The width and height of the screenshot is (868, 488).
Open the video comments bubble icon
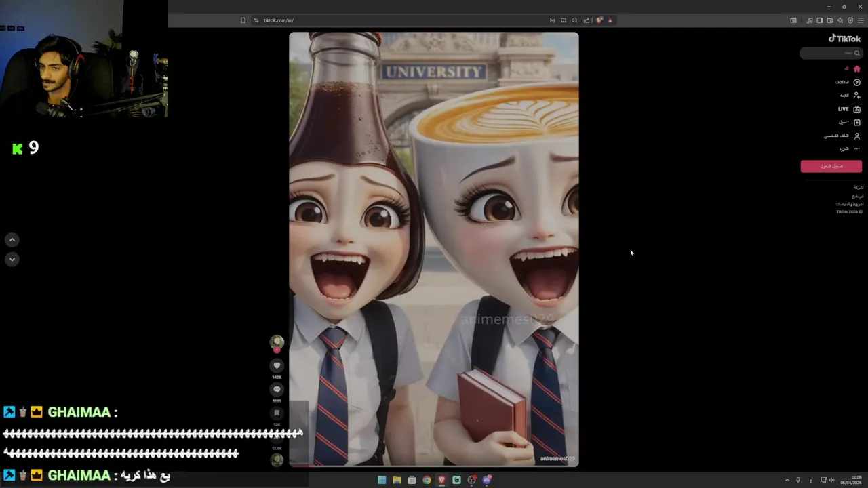(277, 389)
